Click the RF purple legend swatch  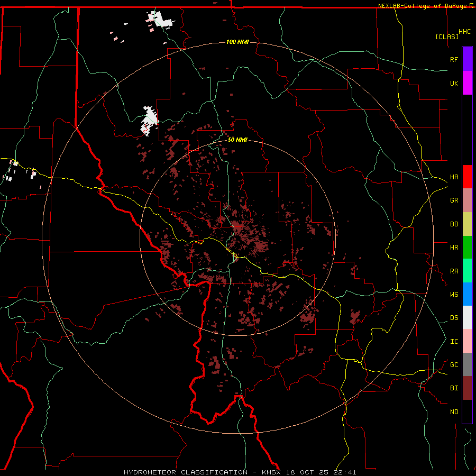click(467, 59)
